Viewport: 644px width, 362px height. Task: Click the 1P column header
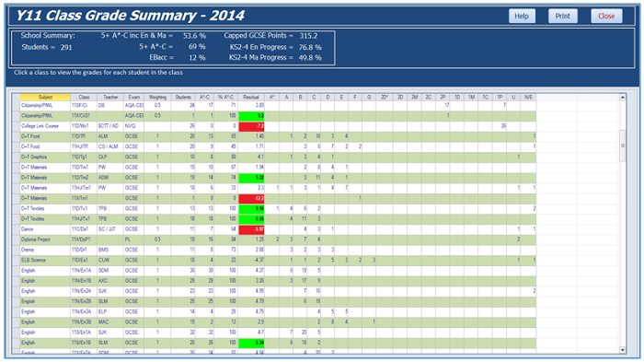pos(500,97)
